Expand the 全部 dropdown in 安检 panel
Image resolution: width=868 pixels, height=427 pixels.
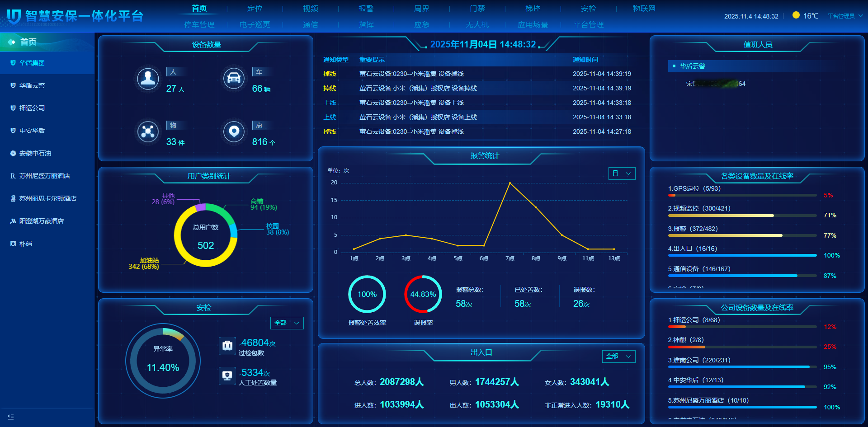287,323
